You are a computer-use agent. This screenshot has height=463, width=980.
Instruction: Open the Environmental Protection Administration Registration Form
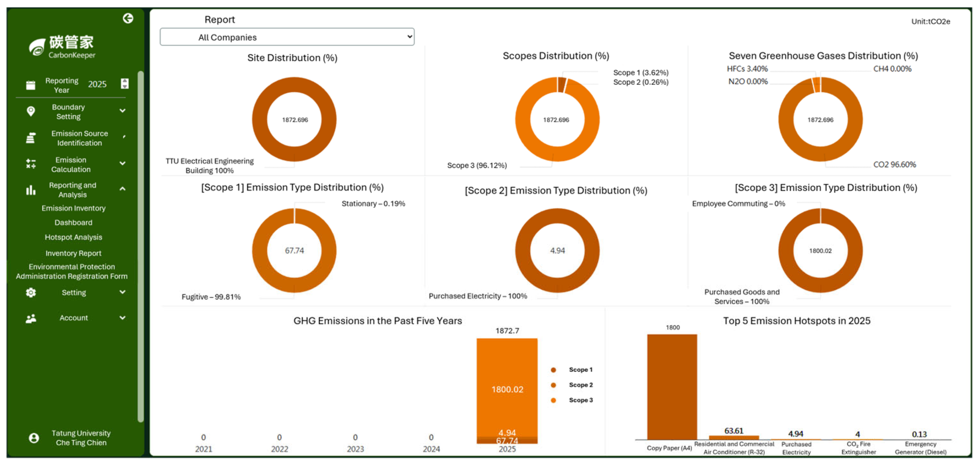pyautogui.click(x=72, y=271)
